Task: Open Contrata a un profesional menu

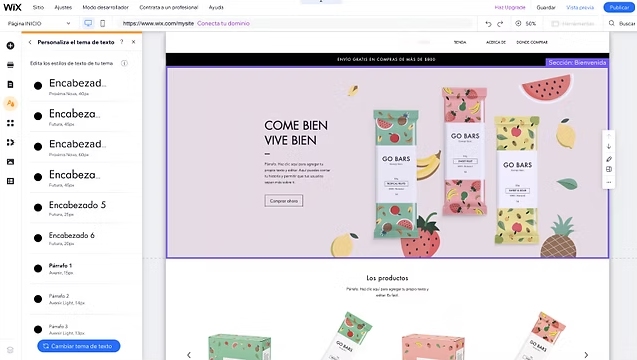Action: pos(169,7)
